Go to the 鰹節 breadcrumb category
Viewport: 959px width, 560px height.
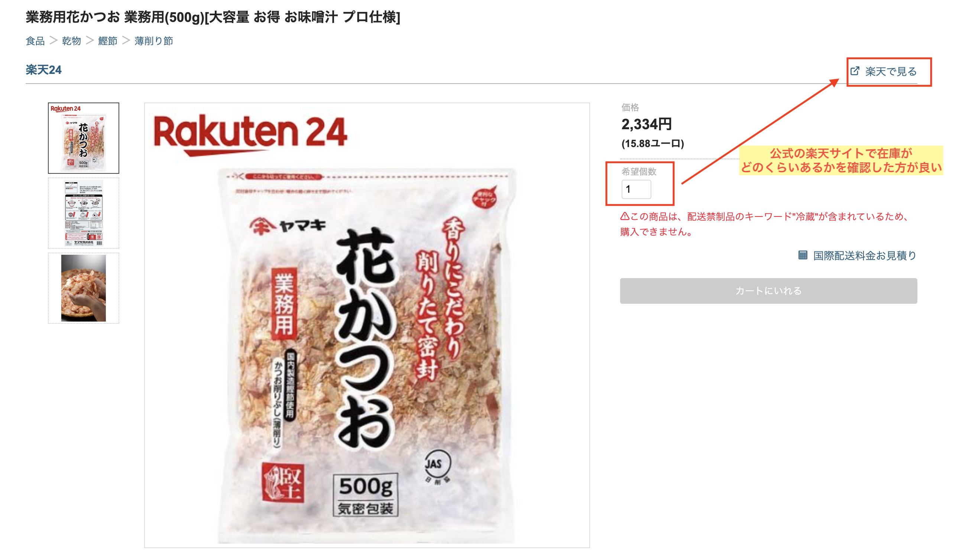pos(108,41)
